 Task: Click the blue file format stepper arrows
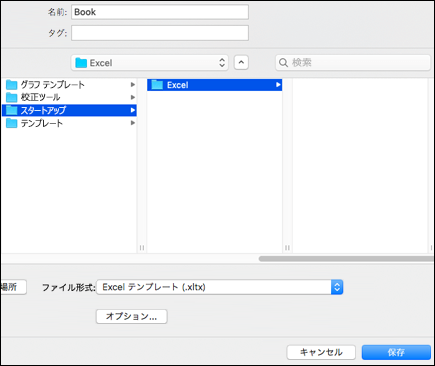(337, 287)
